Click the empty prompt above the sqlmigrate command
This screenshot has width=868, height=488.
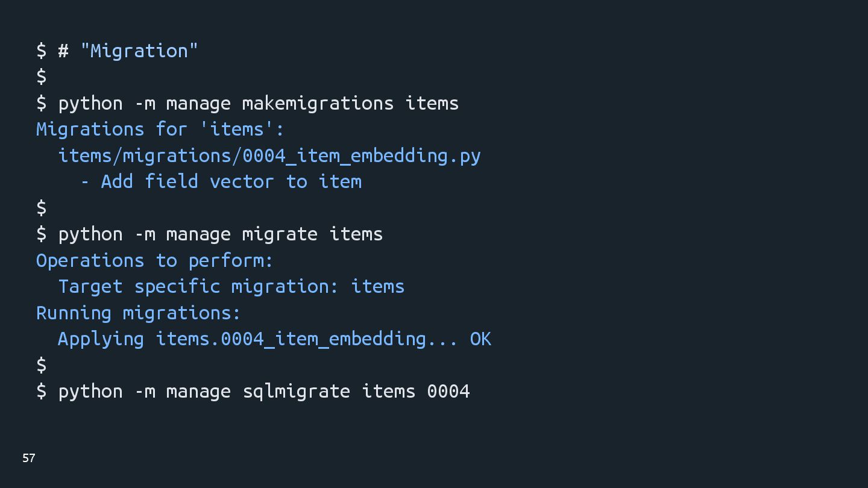(x=42, y=365)
